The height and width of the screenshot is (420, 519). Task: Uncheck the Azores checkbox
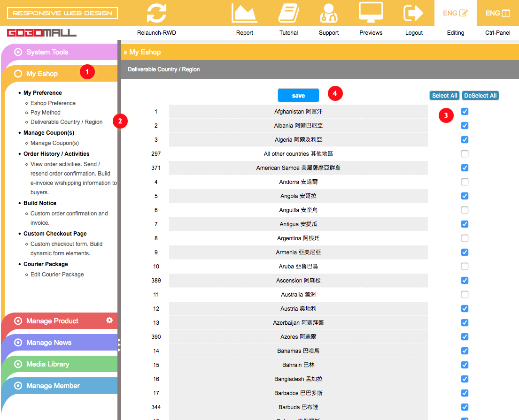point(465,336)
